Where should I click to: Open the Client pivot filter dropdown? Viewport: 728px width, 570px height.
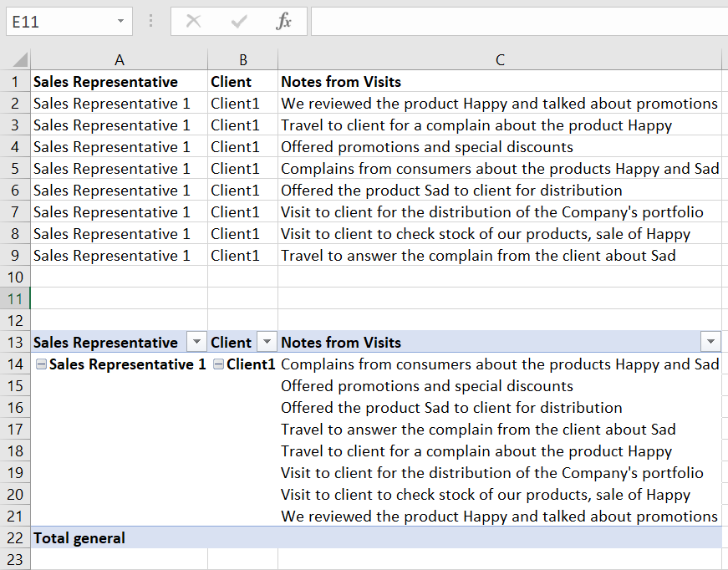(x=266, y=342)
